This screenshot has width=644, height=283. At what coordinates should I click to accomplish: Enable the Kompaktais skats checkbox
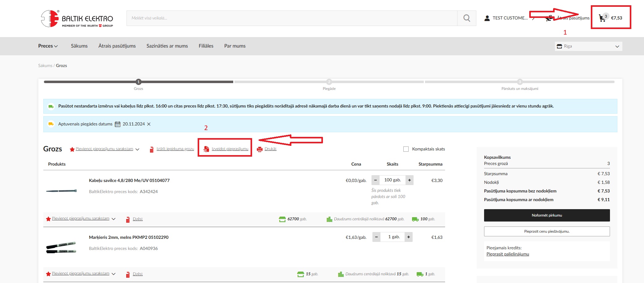(x=406, y=149)
